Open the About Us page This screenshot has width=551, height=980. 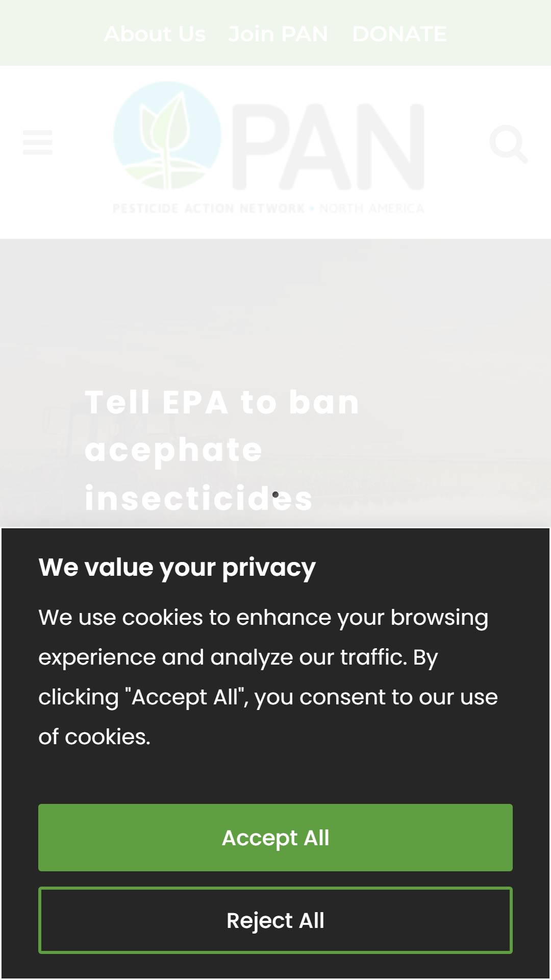click(155, 34)
